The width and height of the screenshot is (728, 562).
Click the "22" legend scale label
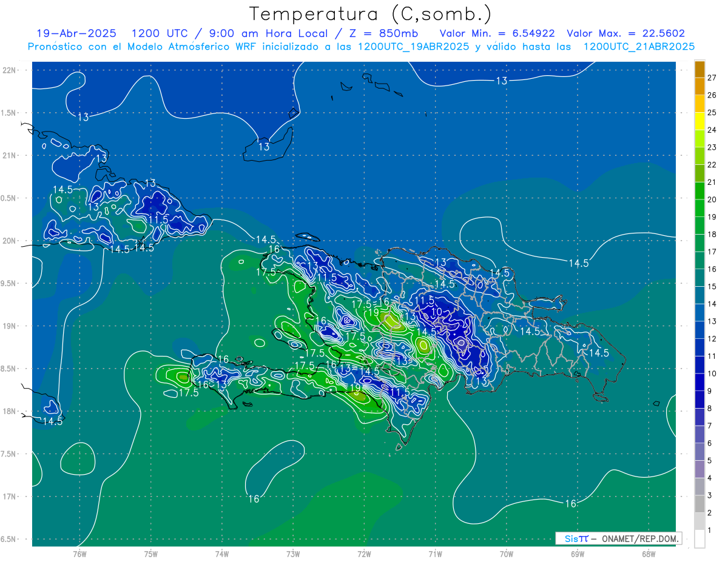pyautogui.click(x=712, y=165)
